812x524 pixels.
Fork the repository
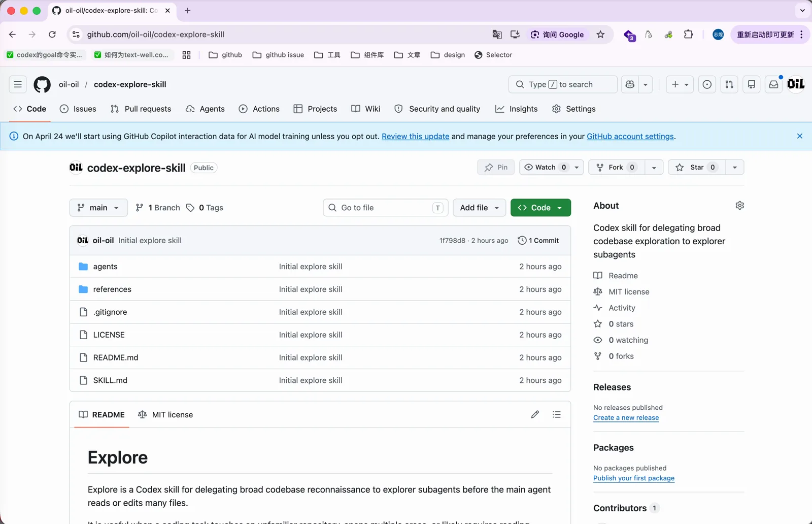(x=617, y=167)
